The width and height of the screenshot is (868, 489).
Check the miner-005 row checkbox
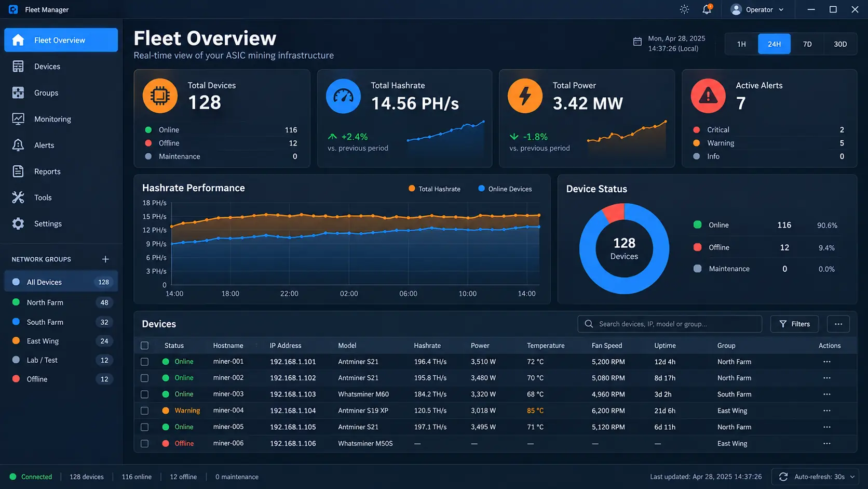(x=144, y=427)
